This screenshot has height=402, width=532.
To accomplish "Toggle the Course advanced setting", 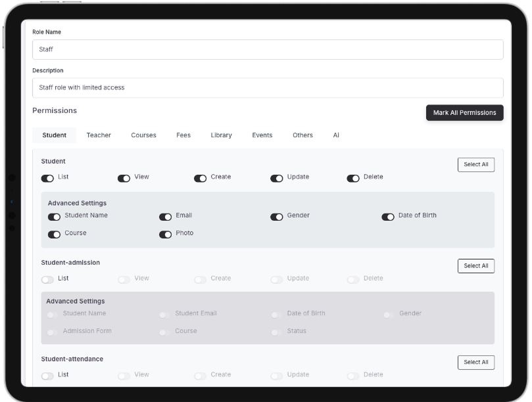I will (x=55, y=233).
